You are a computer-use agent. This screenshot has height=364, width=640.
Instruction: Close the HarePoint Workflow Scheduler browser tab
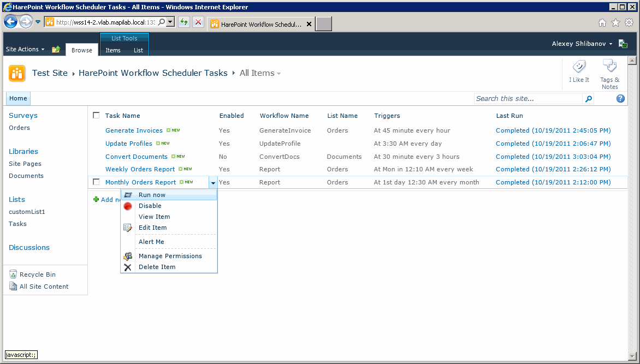(309, 24)
